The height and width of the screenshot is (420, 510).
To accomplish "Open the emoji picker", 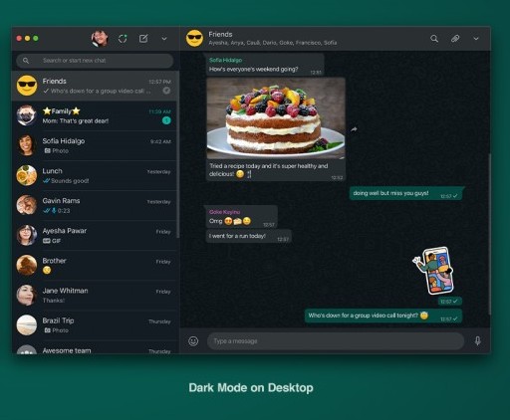I will click(x=193, y=341).
